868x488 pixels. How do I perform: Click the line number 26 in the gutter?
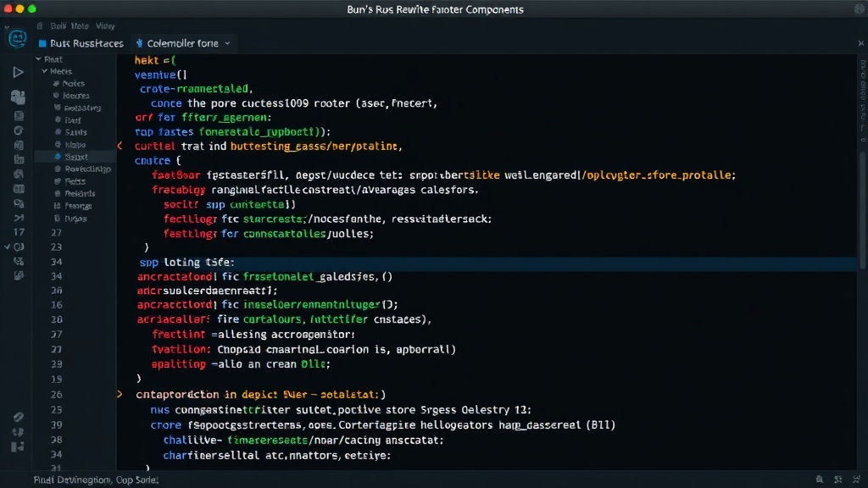tap(57, 395)
